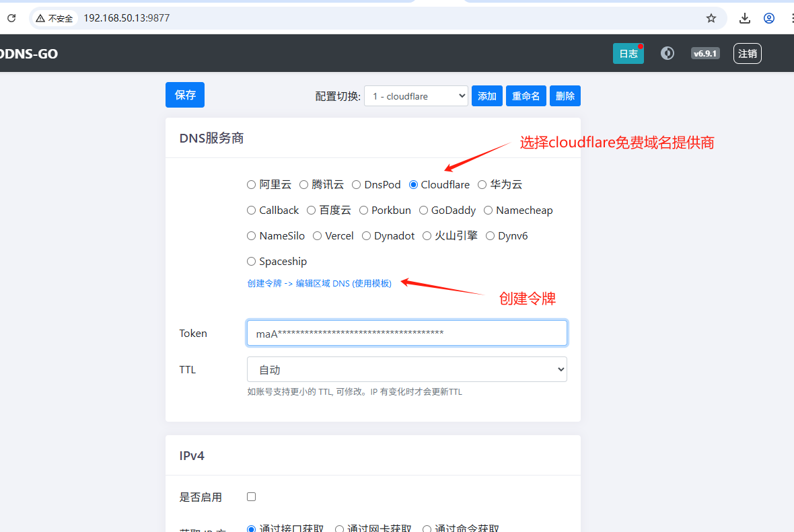Screen dimensions: 794x532
Task: Open the browser profile icon
Action: pyautogui.click(x=768, y=18)
